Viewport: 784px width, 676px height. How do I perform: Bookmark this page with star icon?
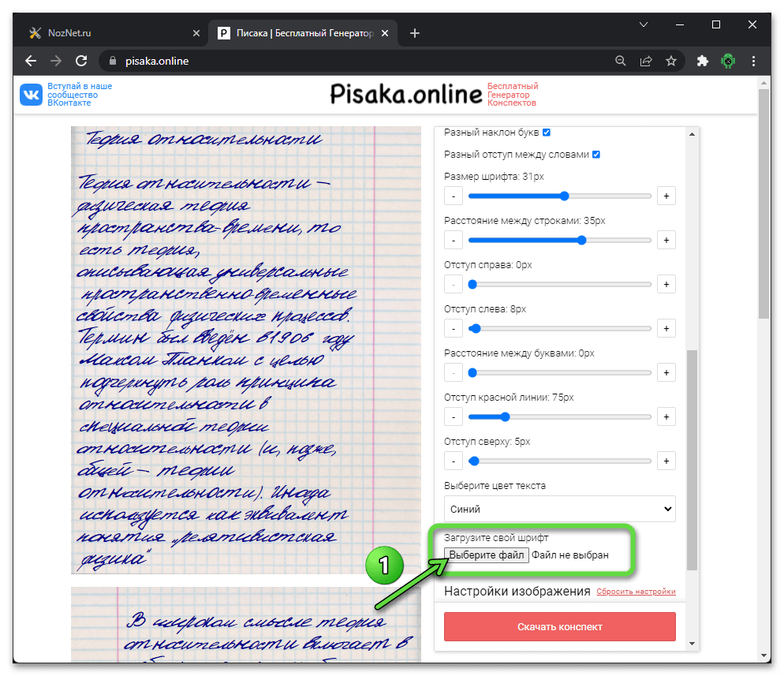pyautogui.click(x=670, y=61)
